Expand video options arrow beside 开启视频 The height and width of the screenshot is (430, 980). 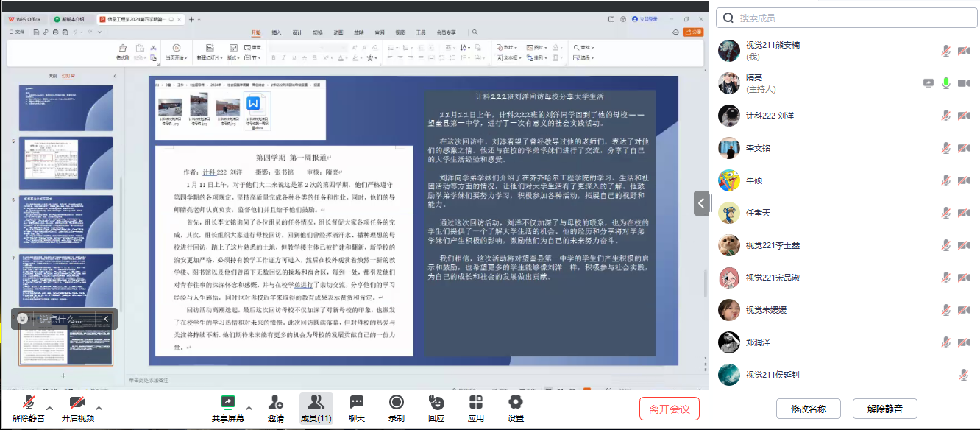tap(99, 408)
